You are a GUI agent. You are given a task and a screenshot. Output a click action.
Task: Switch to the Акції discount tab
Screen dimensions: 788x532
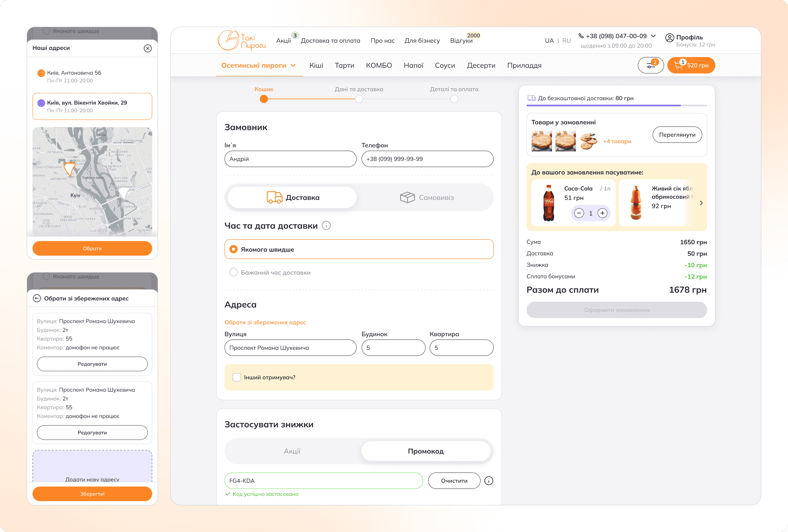point(292,451)
